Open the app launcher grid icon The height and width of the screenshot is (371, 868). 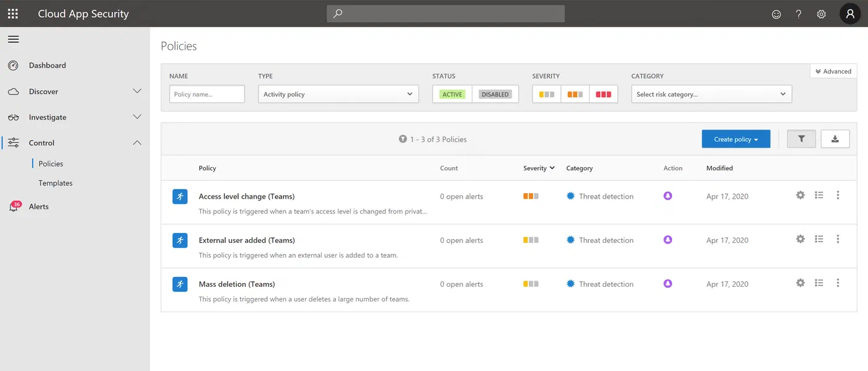[12, 14]
